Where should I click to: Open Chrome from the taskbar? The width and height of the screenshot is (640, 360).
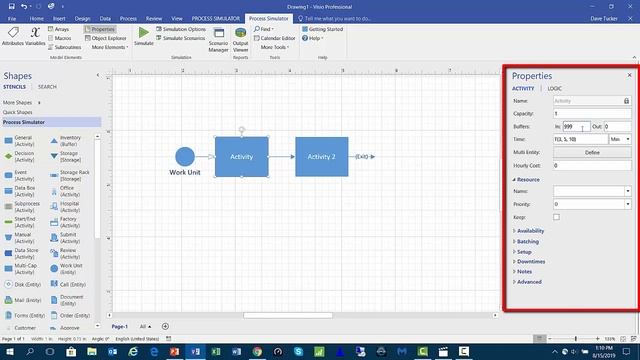[x=257, y=351]
